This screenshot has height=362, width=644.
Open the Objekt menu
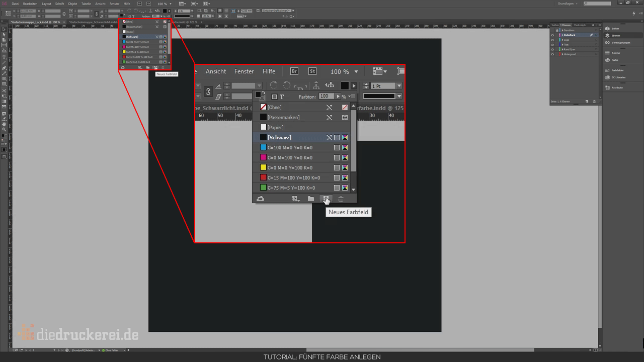[72, 4]
